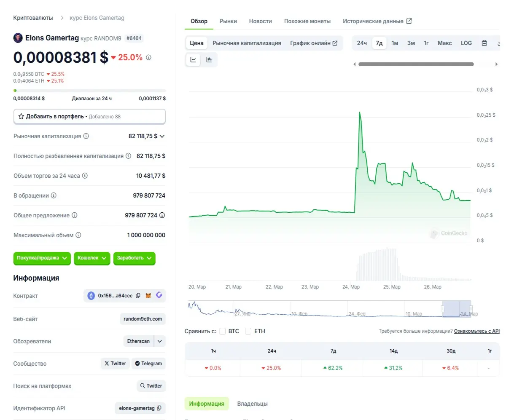Click the MetaMask fox icon
This screenshot has height=420, width=506.
point(148,296)
